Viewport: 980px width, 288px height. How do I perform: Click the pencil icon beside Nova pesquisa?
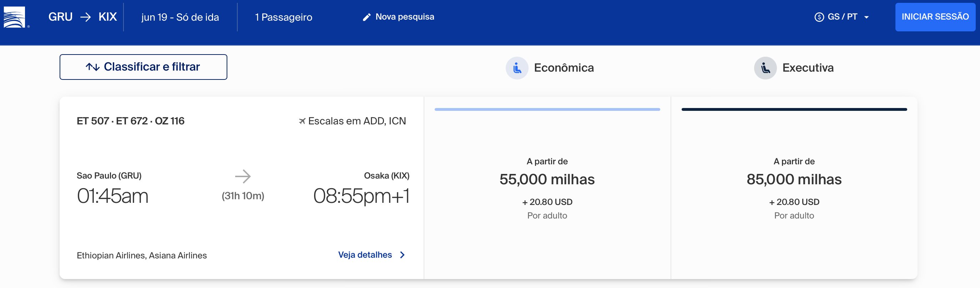[367, 17]
